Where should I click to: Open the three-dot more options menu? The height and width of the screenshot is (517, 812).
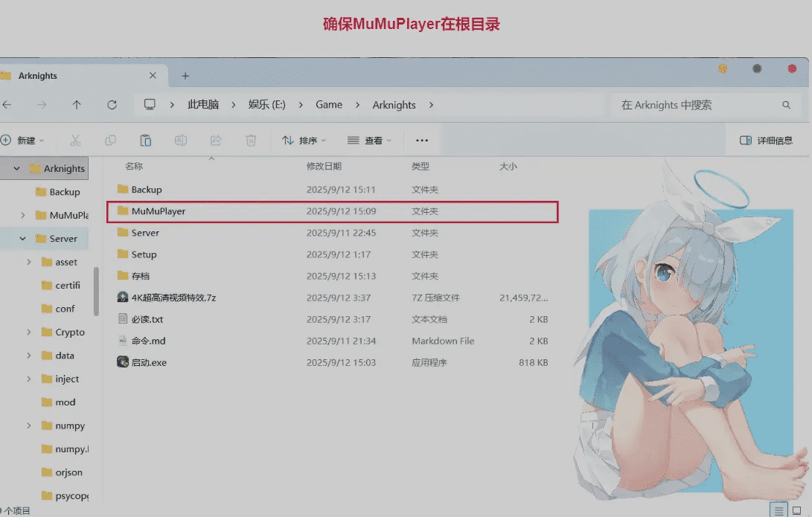point(422,141)
